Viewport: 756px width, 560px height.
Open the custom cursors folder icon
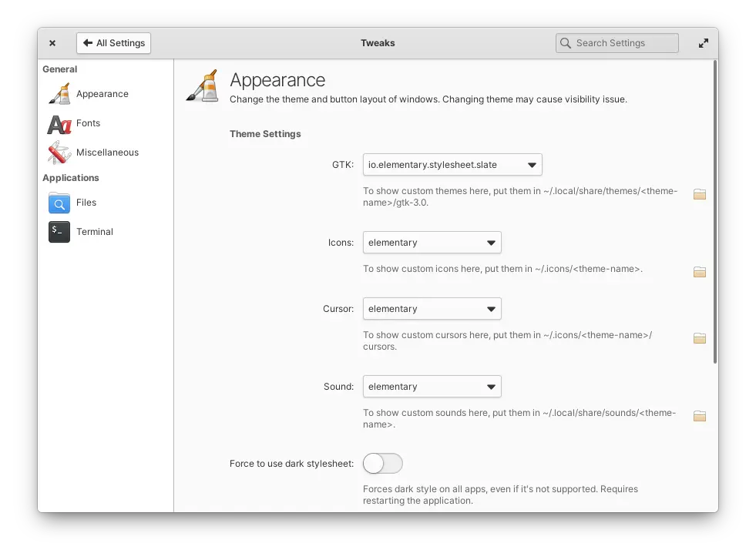tap(699, 338)
